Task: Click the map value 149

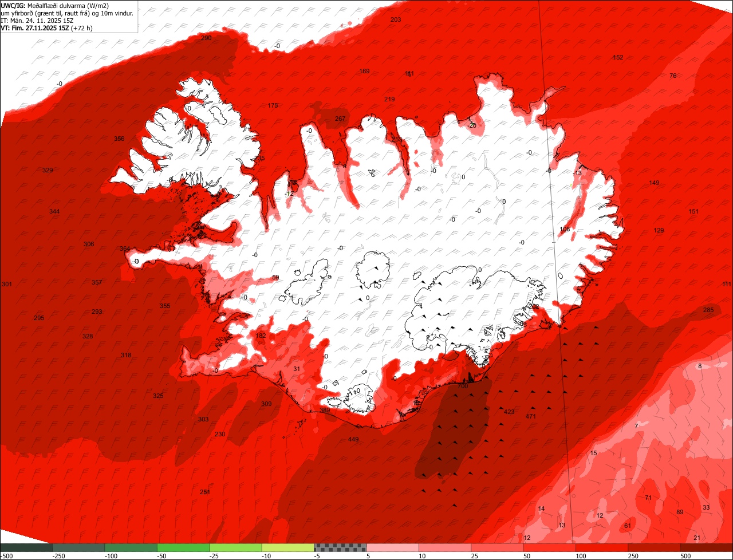Action: pyautogui.click(x=654, y=183)
